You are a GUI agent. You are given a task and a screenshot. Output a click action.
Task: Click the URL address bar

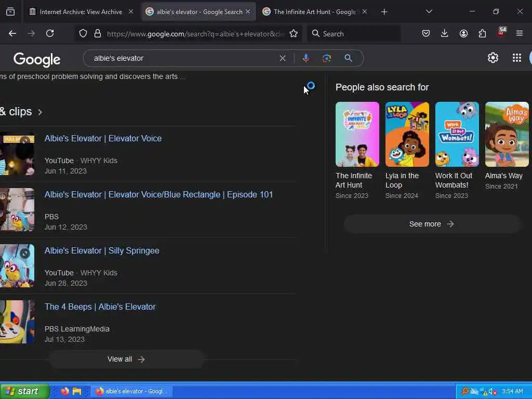(195, 34)
